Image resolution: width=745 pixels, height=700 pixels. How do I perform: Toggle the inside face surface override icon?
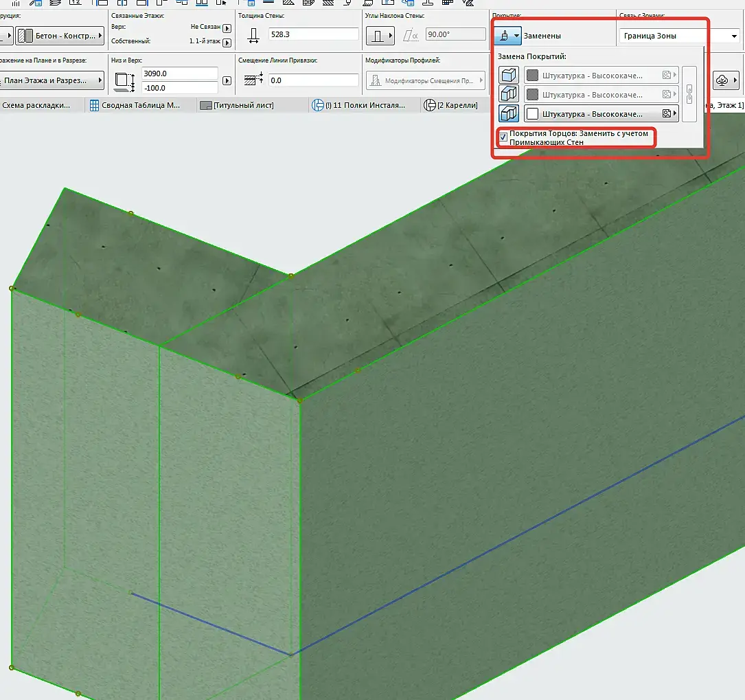click(508, 113)
